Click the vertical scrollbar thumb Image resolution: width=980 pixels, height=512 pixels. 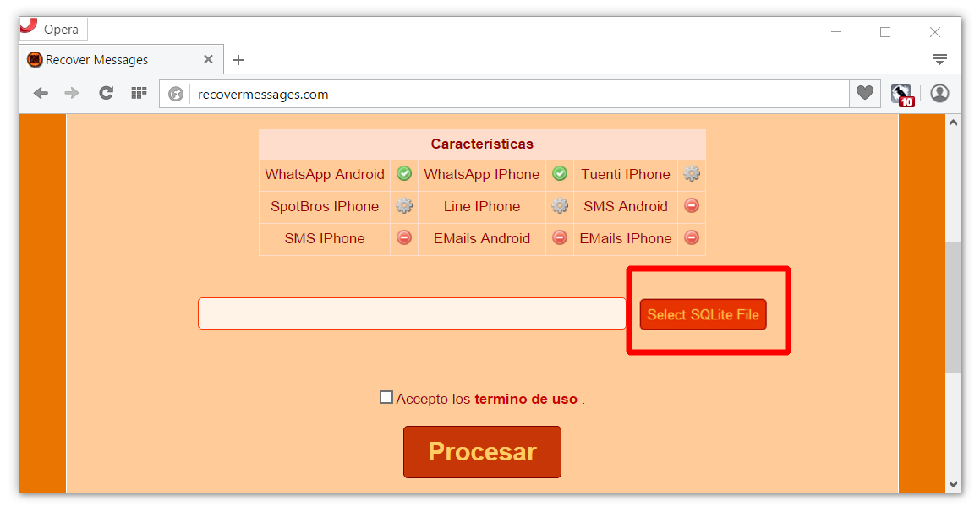coord(952,308)
